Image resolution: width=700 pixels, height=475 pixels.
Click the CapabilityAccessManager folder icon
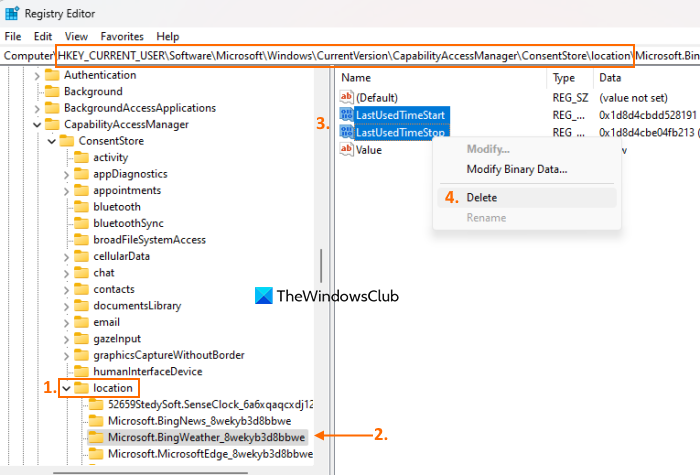click(52, 124)
